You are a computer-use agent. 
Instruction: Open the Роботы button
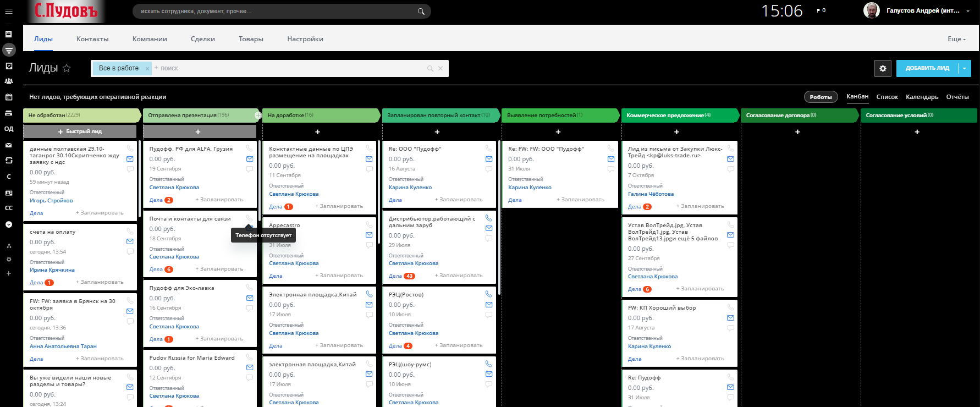tap(821, 97)
